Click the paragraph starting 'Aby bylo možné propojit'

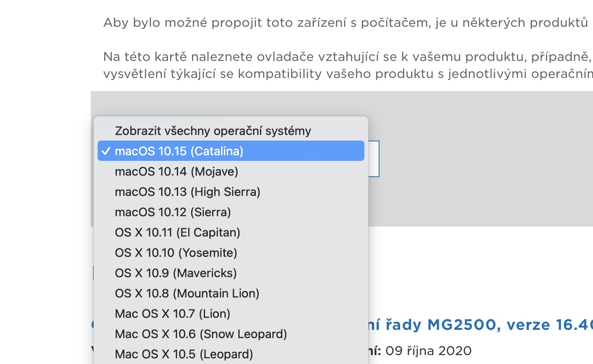coord(345,23)
